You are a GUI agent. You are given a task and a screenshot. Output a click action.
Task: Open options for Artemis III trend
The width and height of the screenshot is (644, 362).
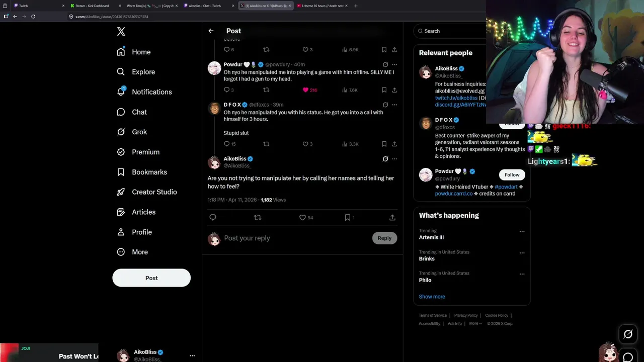coord(522,232)
